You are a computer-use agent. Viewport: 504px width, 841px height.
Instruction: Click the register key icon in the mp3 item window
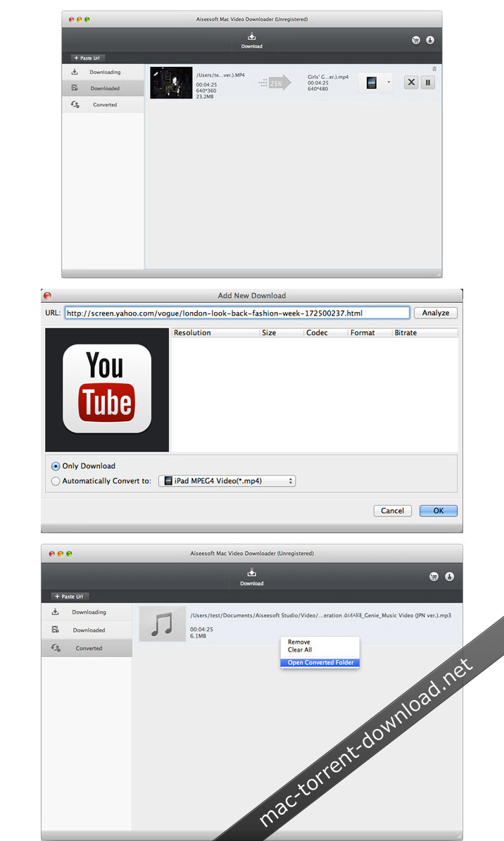point(449,577)
